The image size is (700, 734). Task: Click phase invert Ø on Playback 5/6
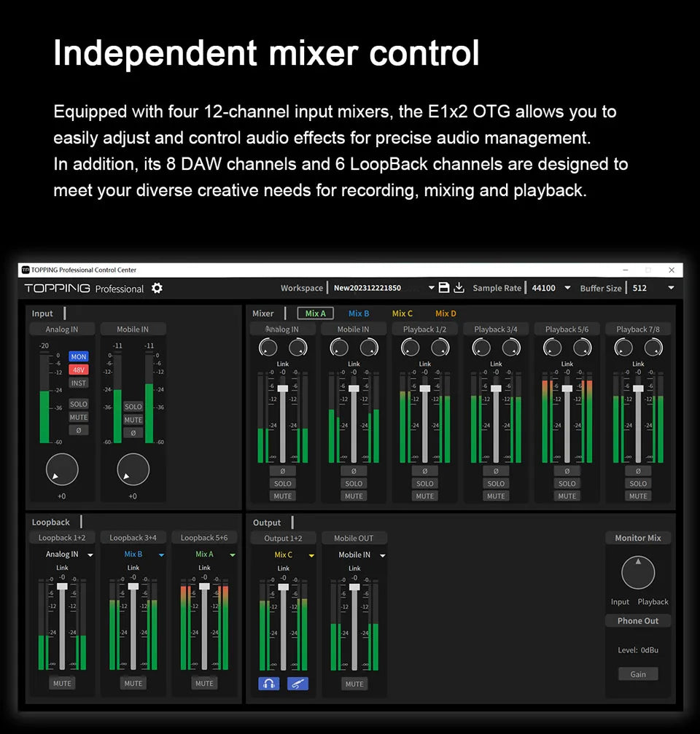click(567, 471)
